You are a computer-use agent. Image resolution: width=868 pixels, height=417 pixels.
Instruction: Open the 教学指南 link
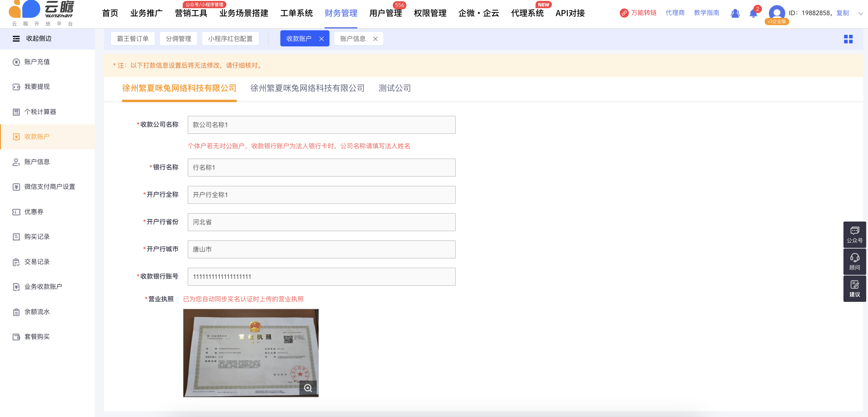[706, 13]
